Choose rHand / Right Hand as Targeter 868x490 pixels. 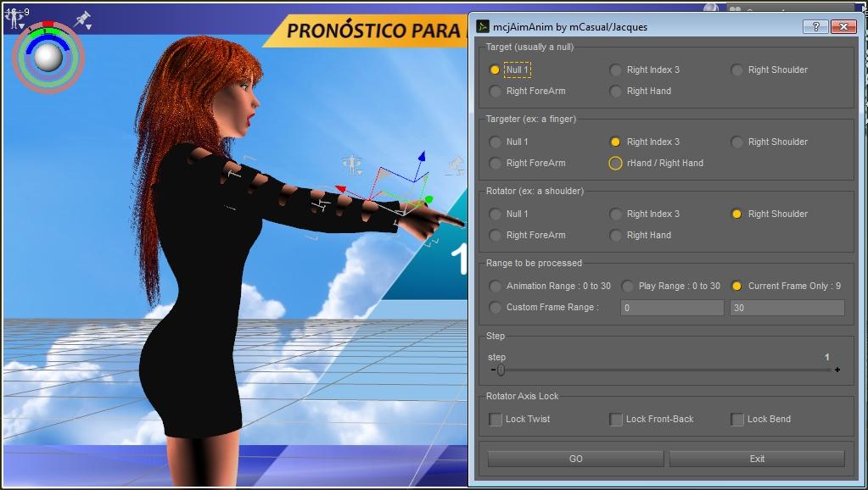(x=615, y=163)
